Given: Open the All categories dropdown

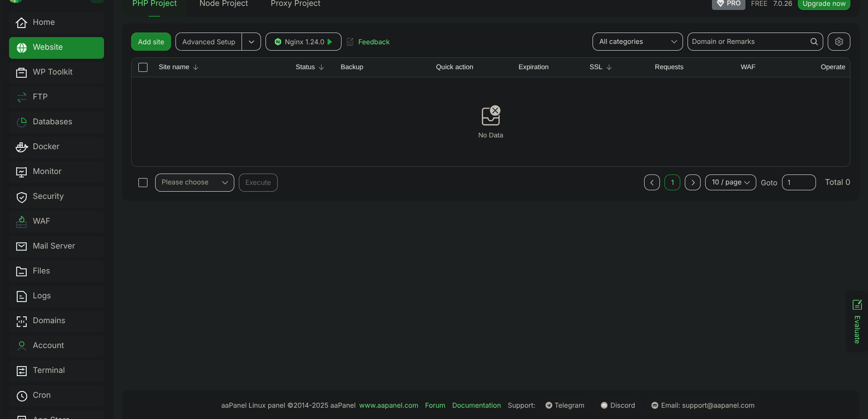Looking at the screenshot, I should click(x=637, y=42).
